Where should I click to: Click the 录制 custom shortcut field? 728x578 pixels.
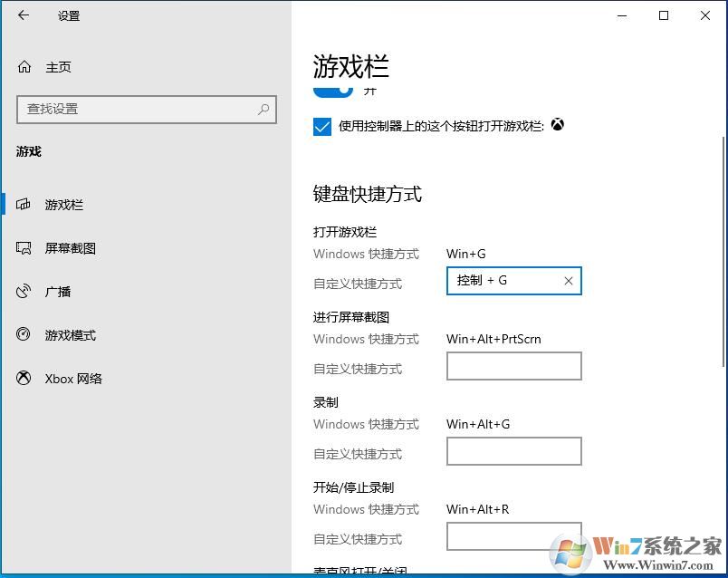[513, 451]
